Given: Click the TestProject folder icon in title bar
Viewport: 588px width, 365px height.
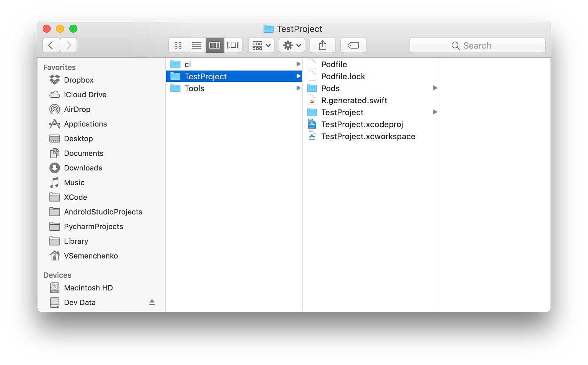Looking at the screenshot, I should click(269, 29).
